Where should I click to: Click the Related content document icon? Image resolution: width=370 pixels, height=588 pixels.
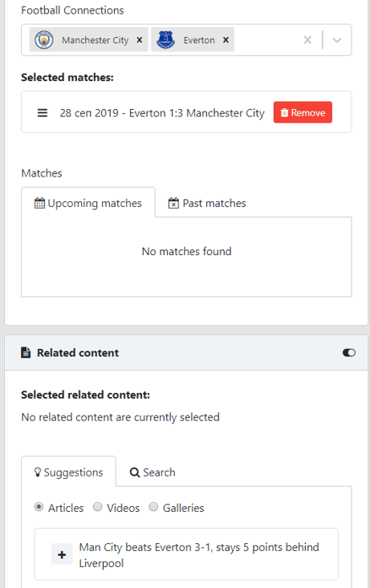[x=25, y=352]
